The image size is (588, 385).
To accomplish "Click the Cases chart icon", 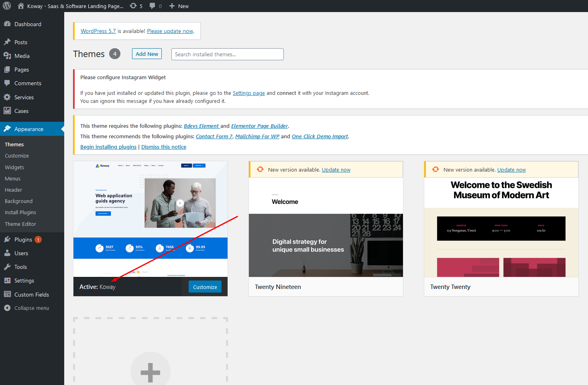I will tap(7, 111).
